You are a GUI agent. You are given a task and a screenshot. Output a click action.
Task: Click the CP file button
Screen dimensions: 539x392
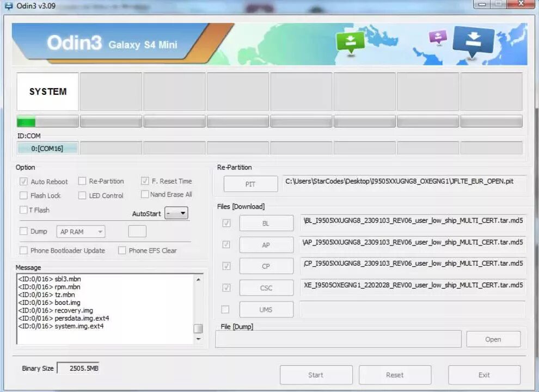point(266,266)
